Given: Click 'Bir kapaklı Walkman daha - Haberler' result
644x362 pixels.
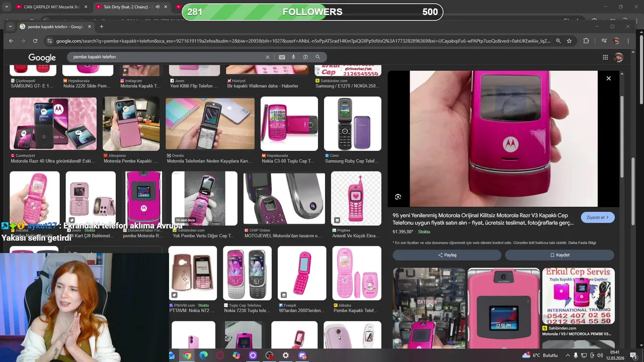Looking at the screenshot, I should (x=263, y=86).
